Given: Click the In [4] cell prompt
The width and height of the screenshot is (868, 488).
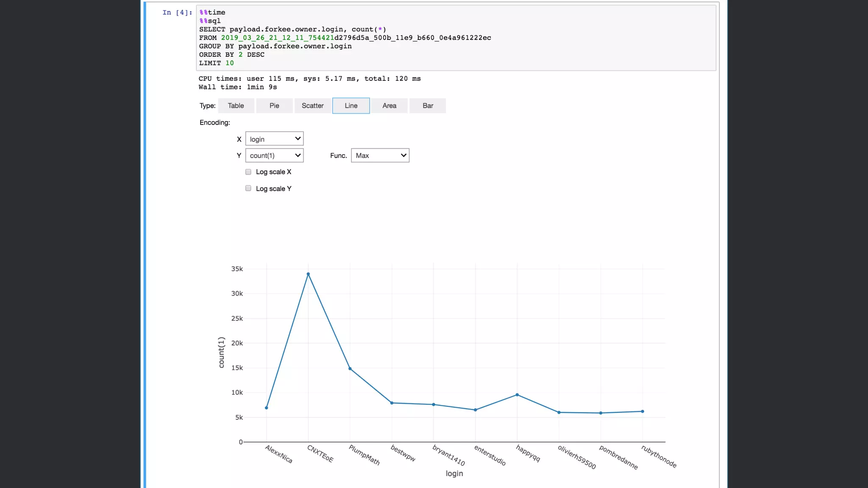Looking at the screenshot, I should [177, 12].
